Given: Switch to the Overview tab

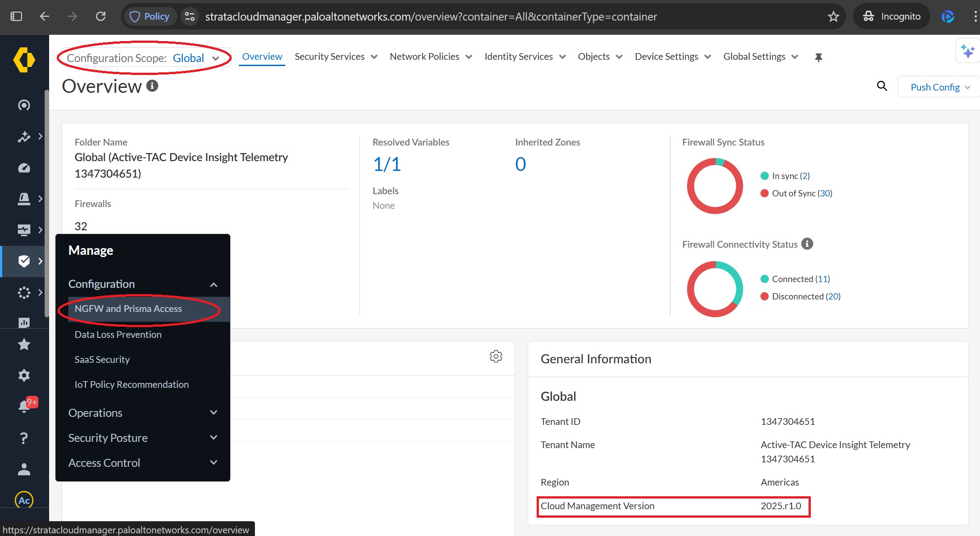Looking at the screenshot, I should tap(262, 57).
